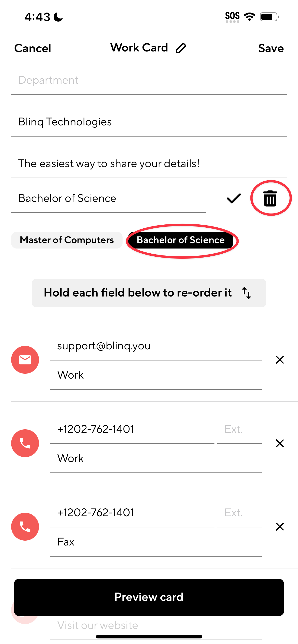The image size is (298, 644).
Task: Open Preview card
Action: 149,597
